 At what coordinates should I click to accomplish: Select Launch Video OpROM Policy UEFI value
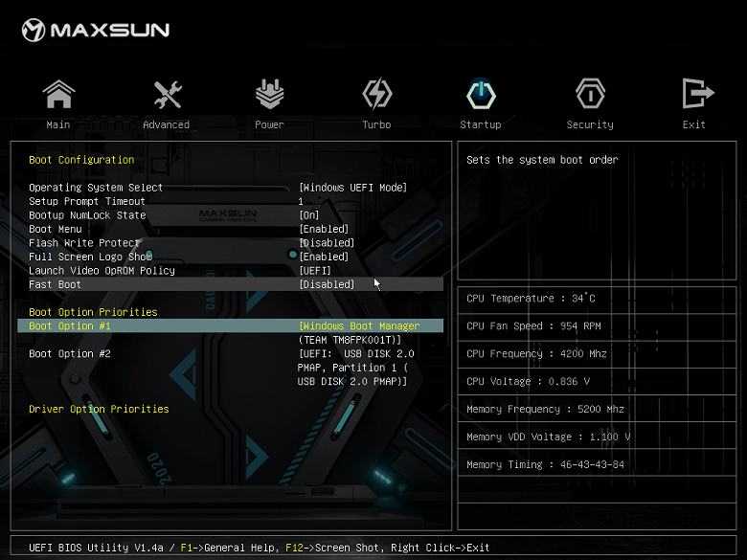315,271
